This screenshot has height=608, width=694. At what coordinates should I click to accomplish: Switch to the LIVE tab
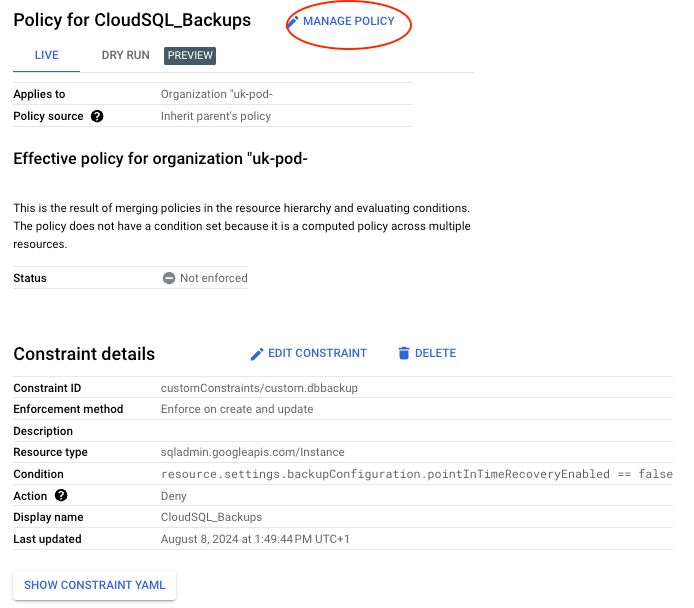coord(46,55)
